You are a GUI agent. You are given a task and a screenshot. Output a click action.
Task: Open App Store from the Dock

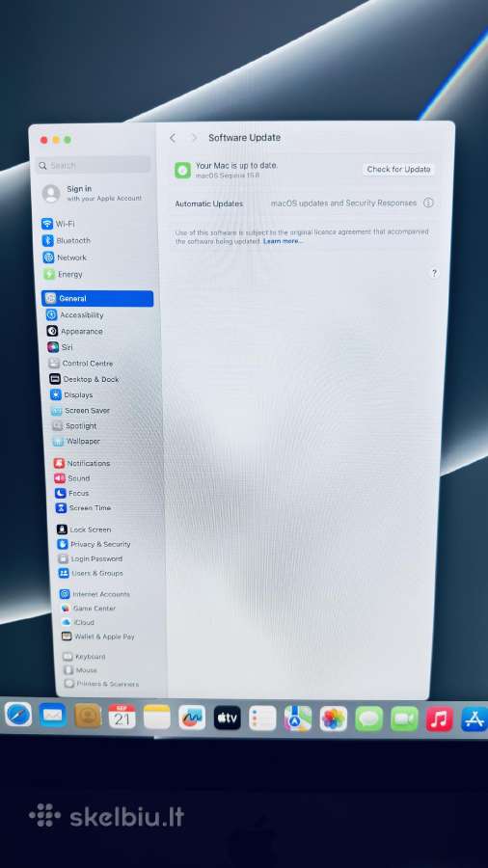click(474, 719)
